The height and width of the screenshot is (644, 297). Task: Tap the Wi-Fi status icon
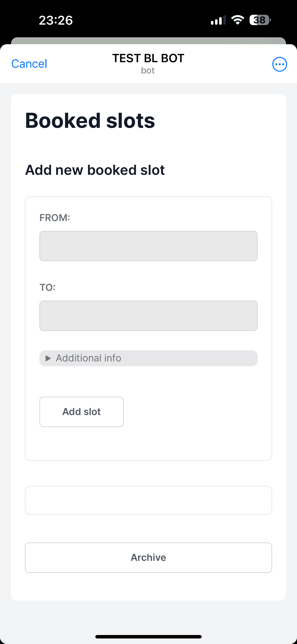point(238,20)
